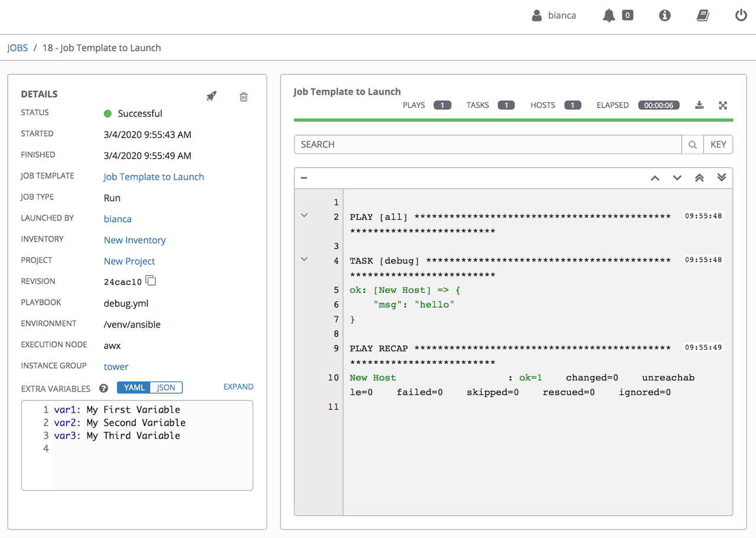Switch extra variables to YAML format

[x=134, y=387]
